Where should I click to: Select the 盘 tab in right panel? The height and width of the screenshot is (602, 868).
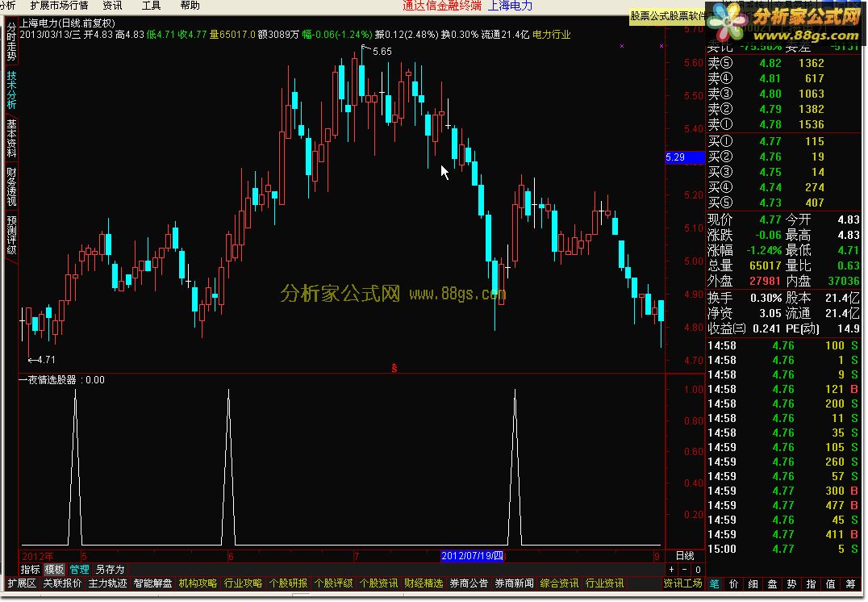[772, 583]
